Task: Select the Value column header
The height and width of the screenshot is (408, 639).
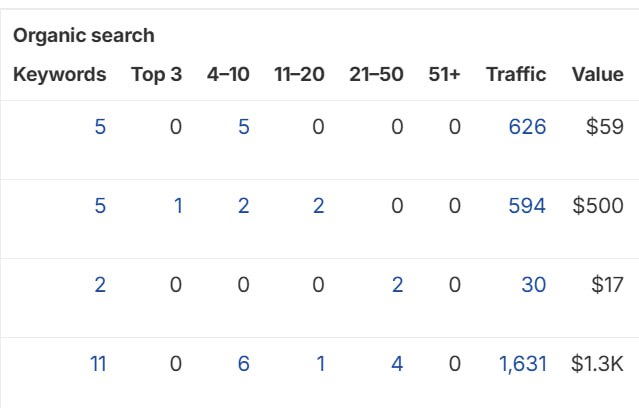Action: 597,74
